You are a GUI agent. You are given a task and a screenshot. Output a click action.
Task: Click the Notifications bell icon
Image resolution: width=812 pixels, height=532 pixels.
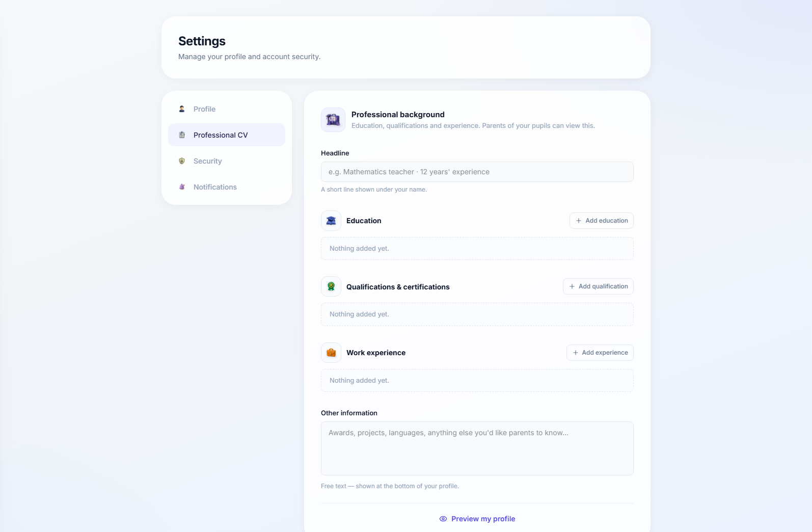pyautogui.click(x=182, y=187)
